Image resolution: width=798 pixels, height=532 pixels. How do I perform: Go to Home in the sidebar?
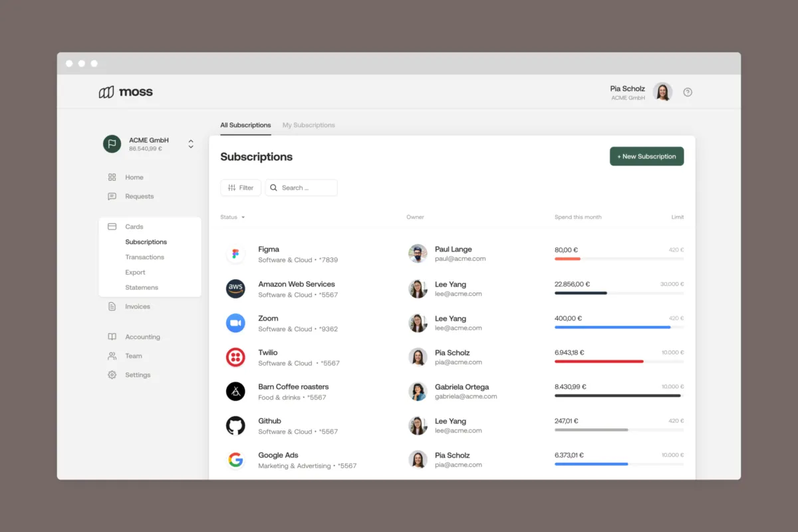point(134,178)
